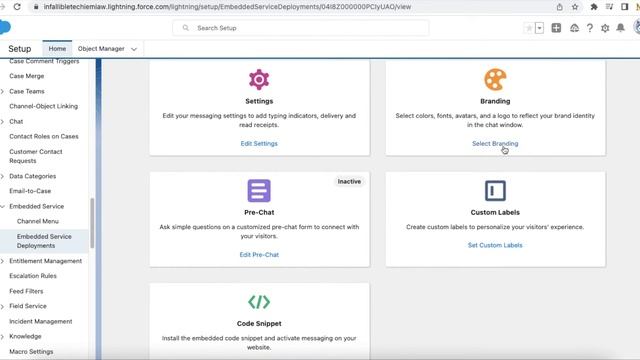Bookmark this page with the star icon

pyautogui.click(x=575, y=7)
